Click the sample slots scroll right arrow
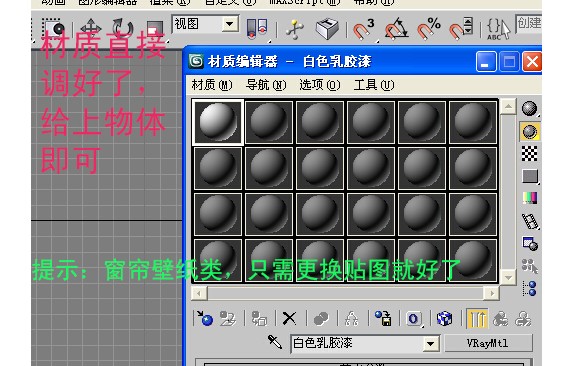Viewport: 573px width, 366px height. pyautogui.click(x=492, y=293)
